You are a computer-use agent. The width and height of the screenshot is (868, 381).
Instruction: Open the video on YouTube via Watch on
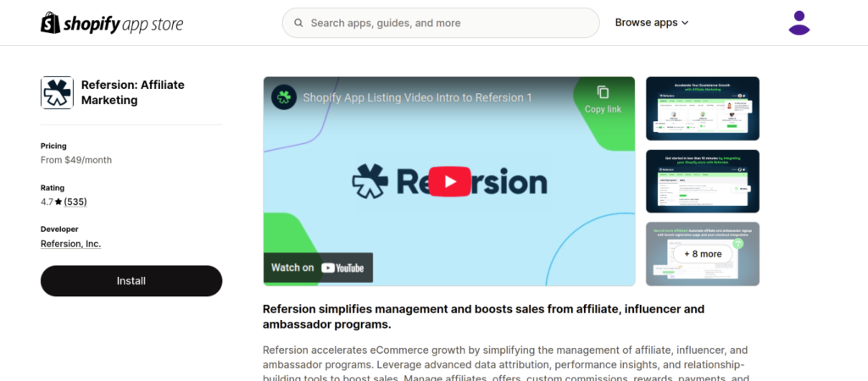(x=318, y=268)
